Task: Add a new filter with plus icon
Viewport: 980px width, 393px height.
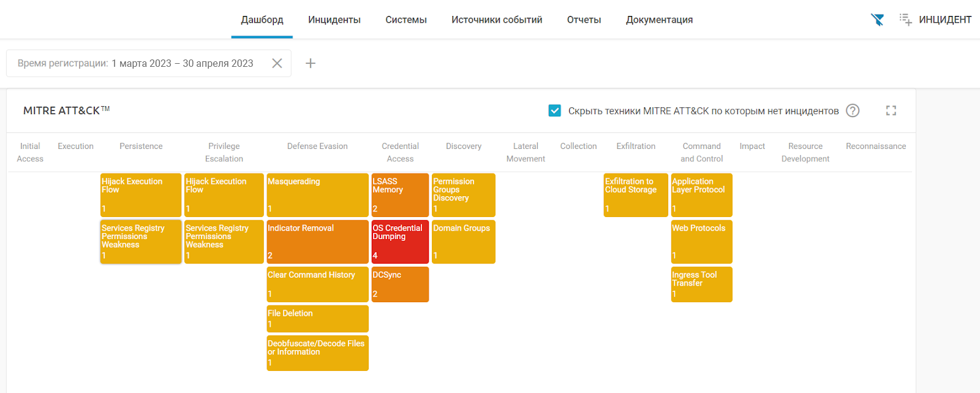Action: coord(311,63)
